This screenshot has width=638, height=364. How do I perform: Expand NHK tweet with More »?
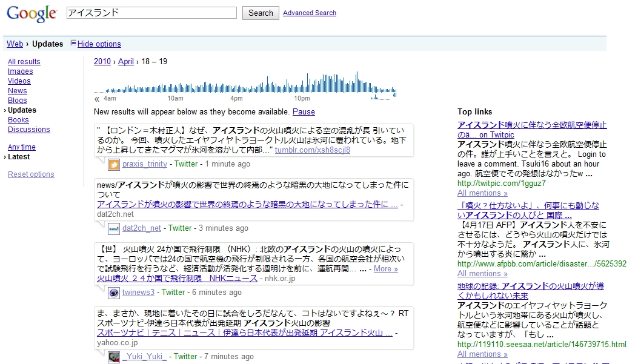pyautogui.click(x=386, y=269)
